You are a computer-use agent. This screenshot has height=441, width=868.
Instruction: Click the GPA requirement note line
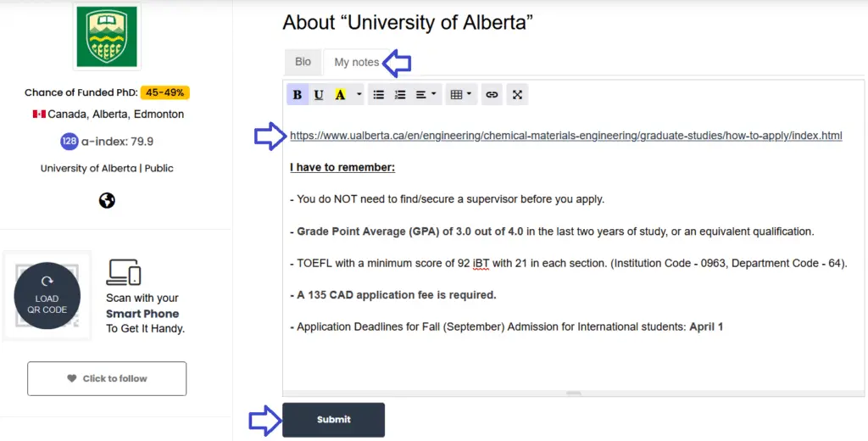552,232
